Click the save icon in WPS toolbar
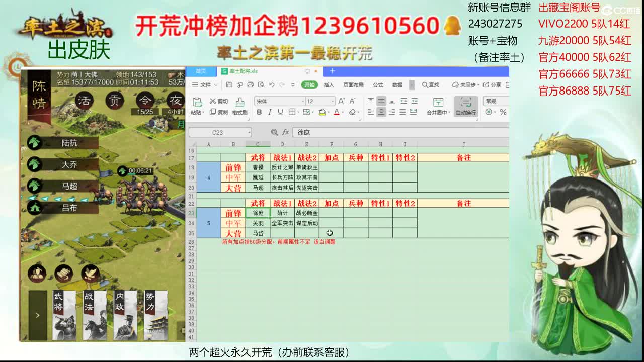 [x=229, y=85]
